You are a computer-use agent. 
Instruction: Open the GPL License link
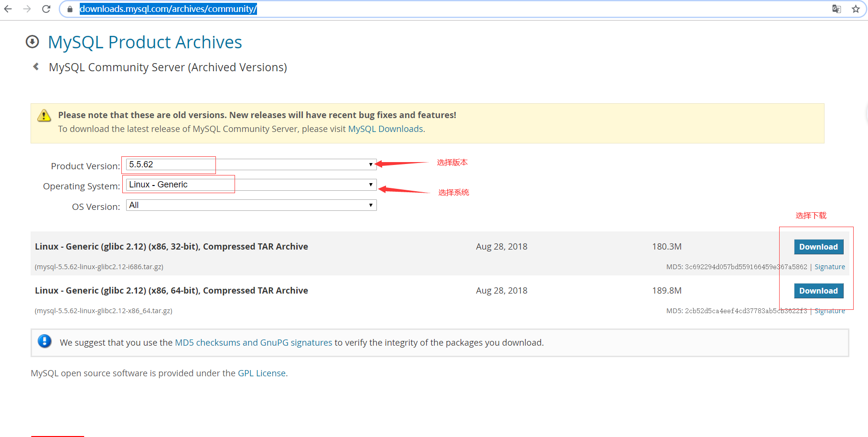[x=262, y=373]
